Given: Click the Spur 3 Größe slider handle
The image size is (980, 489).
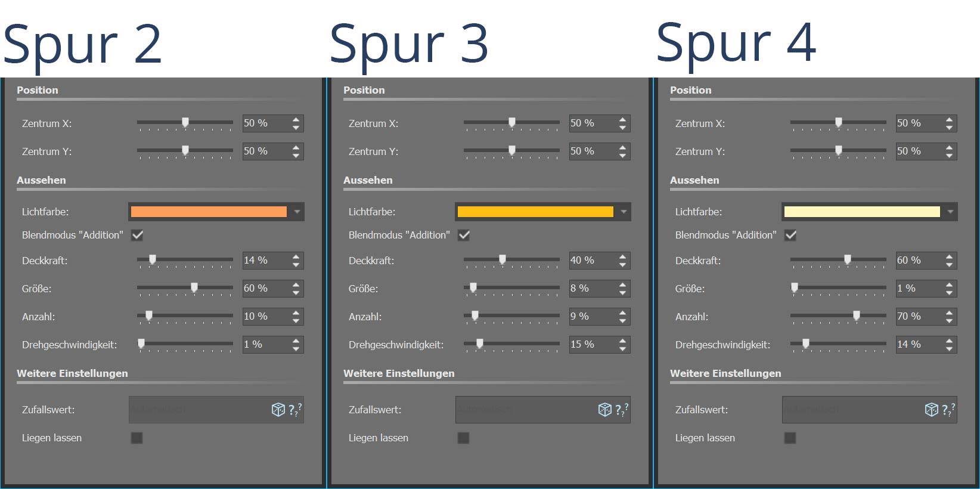Looking at the screenshot, I should point(473,288).
